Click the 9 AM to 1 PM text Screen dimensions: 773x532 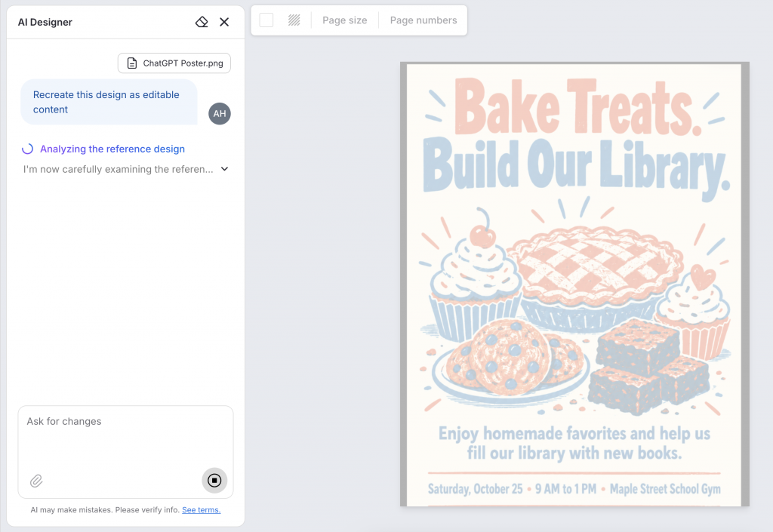tap(566, 489)
